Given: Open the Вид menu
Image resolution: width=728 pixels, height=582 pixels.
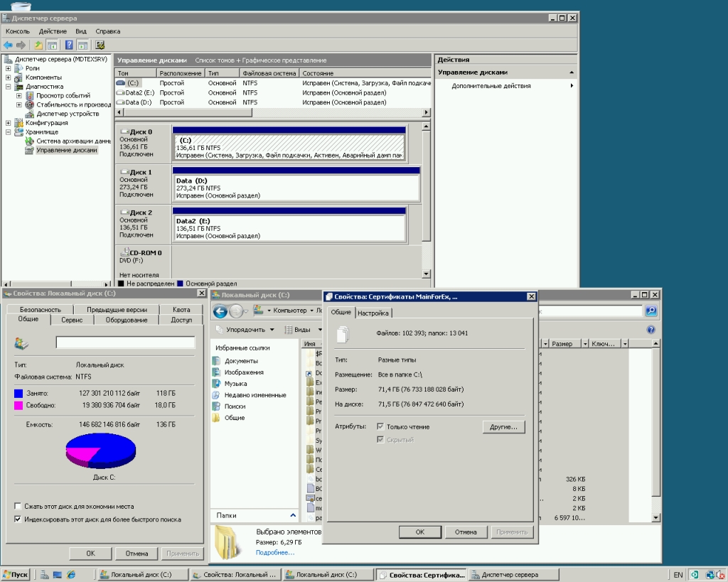Looking at the screenshot, I should pos(81,31).
